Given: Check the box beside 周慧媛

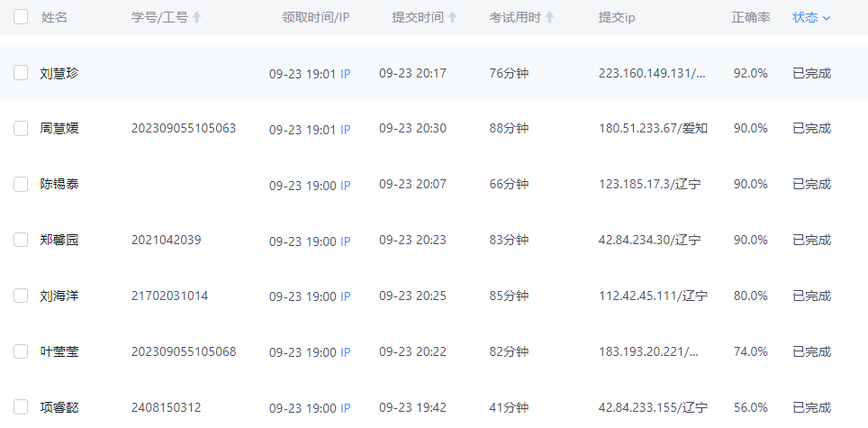Looking at the screenshot, I should tap(21, 129).
